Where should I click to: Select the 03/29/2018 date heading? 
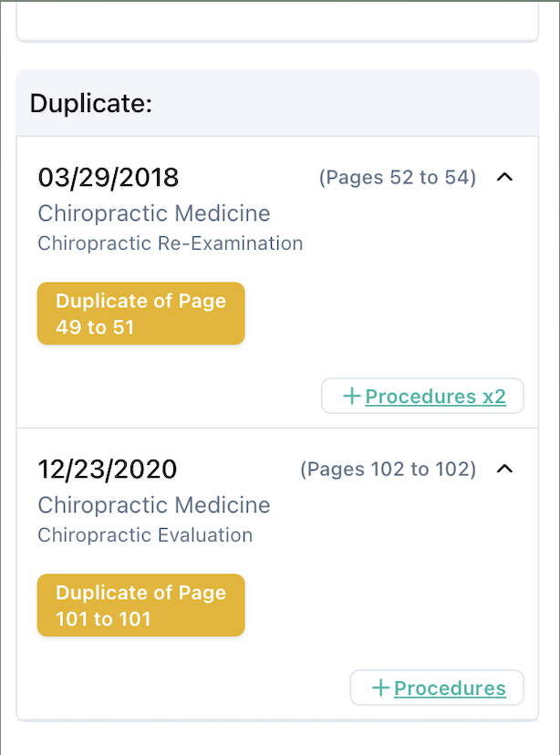108,177
